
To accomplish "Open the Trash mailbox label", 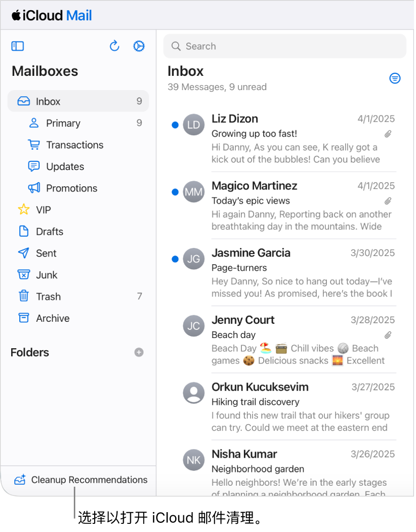I will tap(48, 296).
